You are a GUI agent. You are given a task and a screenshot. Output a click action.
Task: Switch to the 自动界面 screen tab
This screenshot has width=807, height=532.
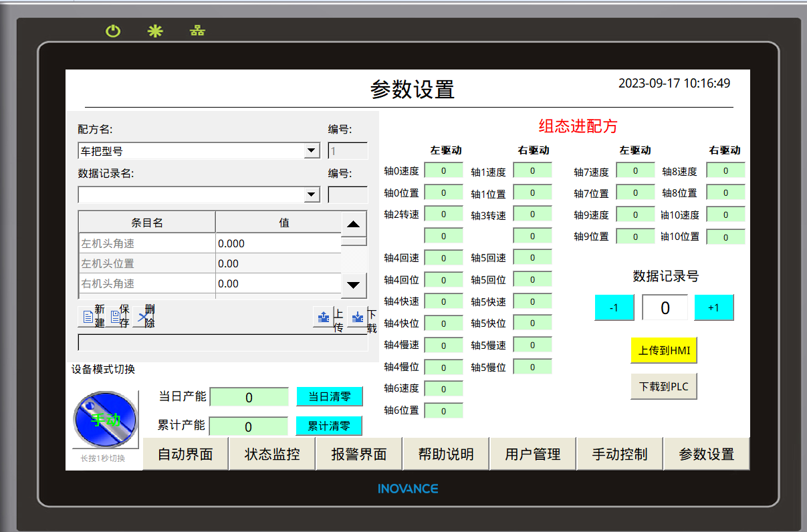[185, 454]
